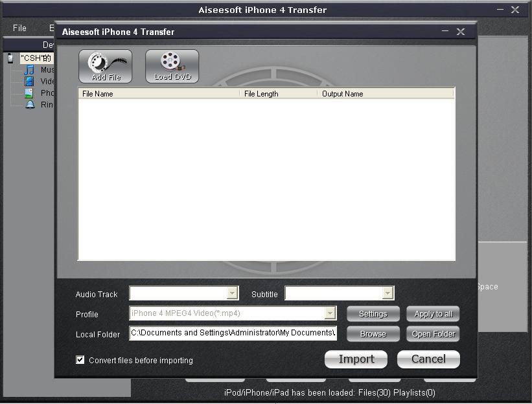
Task: Click the Output Name column header
Action: click(x=386, y=93)
